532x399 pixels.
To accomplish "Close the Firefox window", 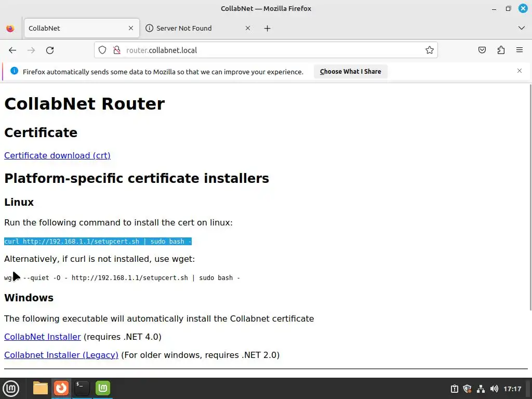I will pyautogui.click(x=523, y=8).
